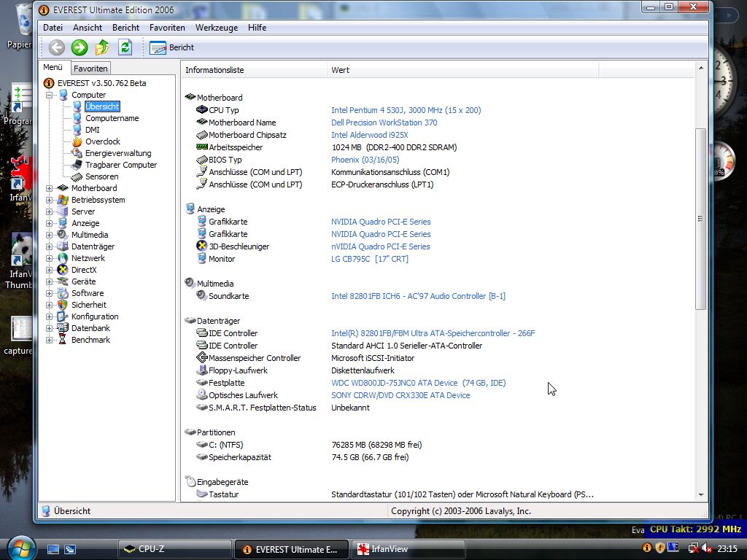Open the Phoenix (03/16/05) BIOS link

pyautogui.click(x=365, y=160)
